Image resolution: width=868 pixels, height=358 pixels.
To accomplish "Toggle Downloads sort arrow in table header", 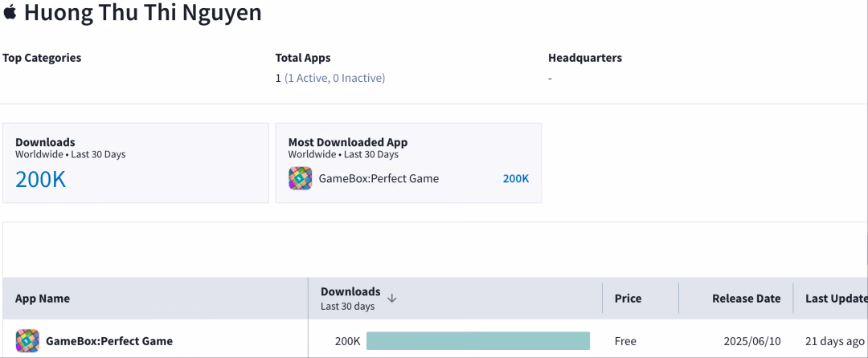I will point(392,299).
